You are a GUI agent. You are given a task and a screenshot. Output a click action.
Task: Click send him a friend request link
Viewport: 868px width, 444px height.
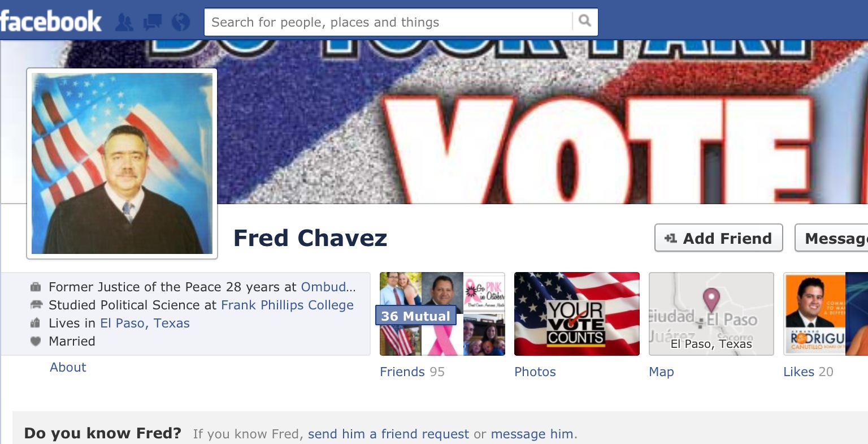pos(388,434)
